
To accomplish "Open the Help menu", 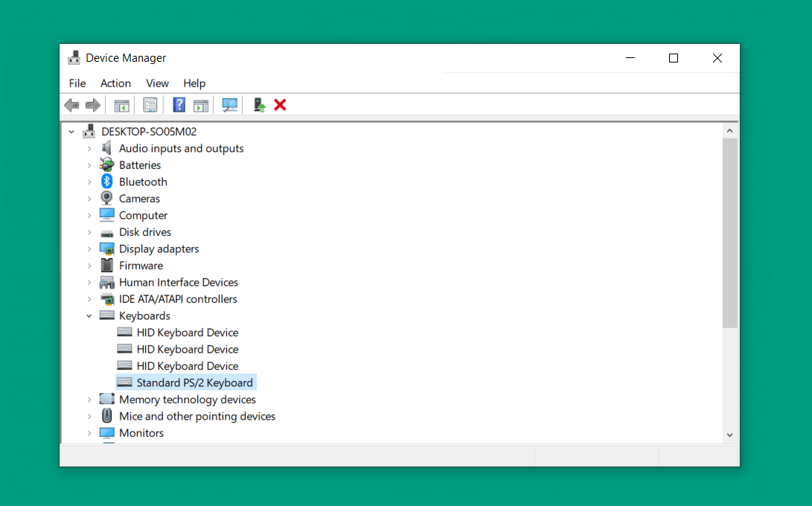I will 194,83.
